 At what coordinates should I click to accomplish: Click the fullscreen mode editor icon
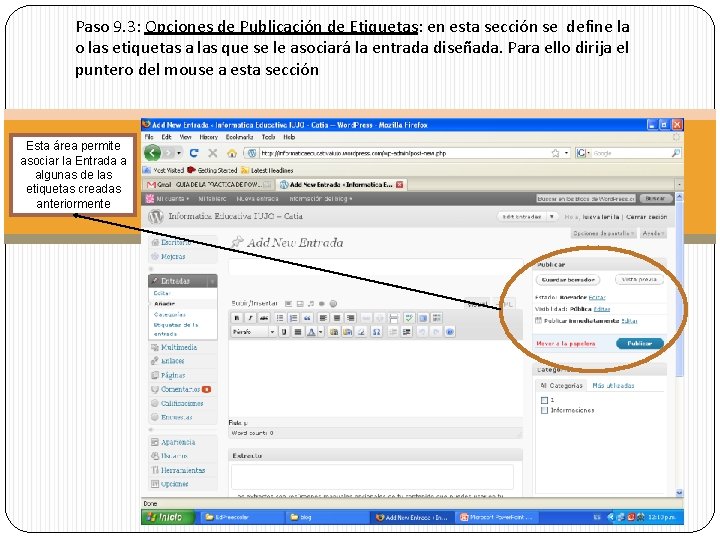(423, 318)
